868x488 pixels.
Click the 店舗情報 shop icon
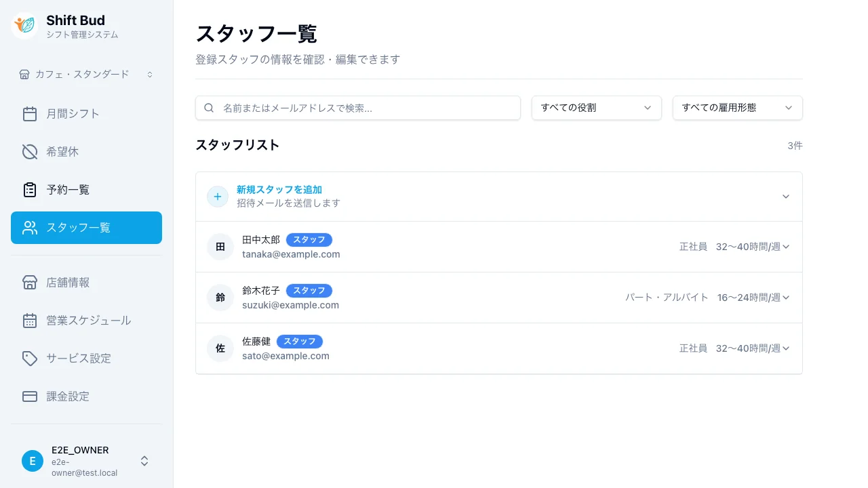pyautogui.click(x=30, y=282)
